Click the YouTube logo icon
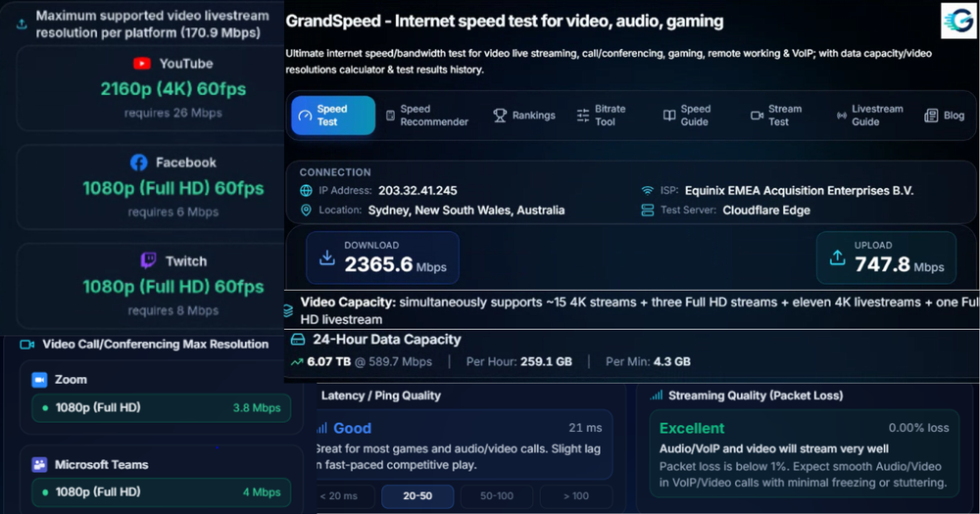The height and width of the screenshot is (514, 980). [142, 64]
